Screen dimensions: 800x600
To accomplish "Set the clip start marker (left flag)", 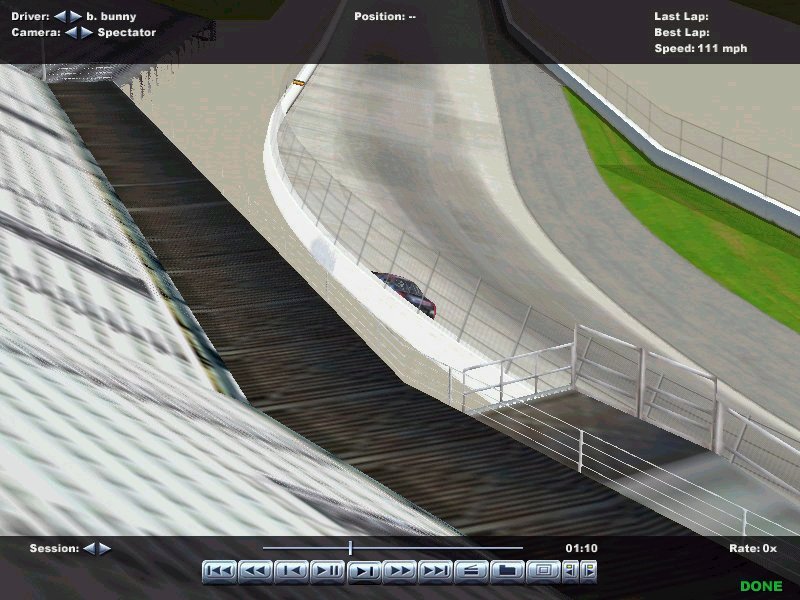I will coord(570,571).
